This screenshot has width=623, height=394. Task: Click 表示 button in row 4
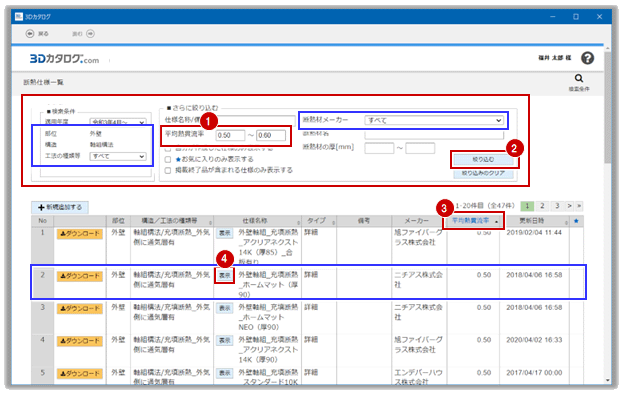click(225, 340)
